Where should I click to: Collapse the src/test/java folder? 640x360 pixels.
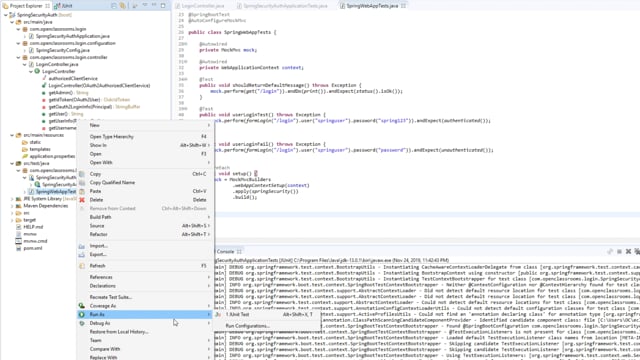12,163
